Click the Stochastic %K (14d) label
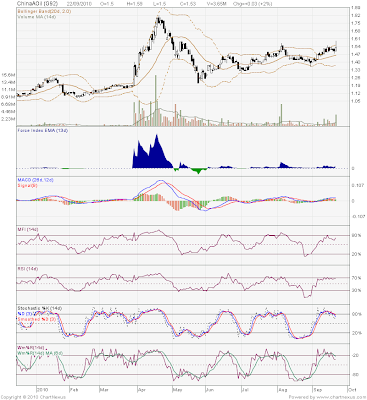The image size is (367, 400). tap(40, 309)
